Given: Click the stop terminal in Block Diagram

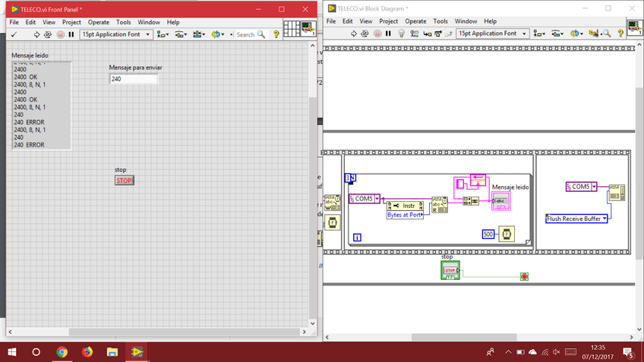Looking at the screenshot, I should coord(450,270).
